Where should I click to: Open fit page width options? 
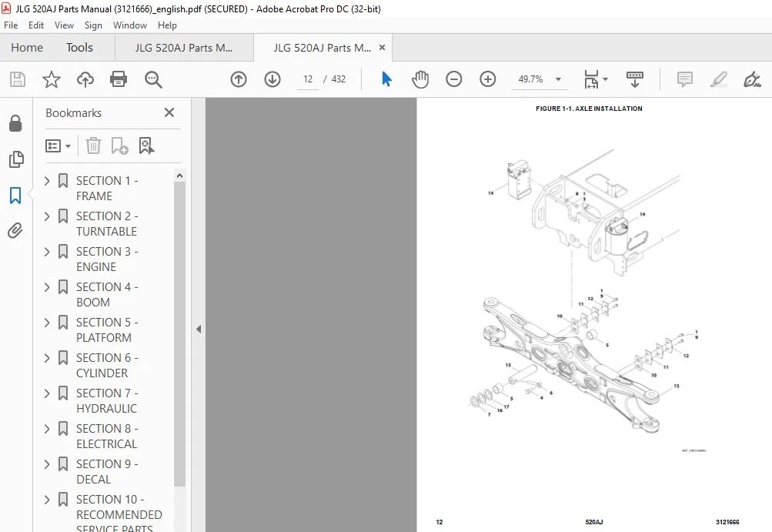click(x=595, y=79)
